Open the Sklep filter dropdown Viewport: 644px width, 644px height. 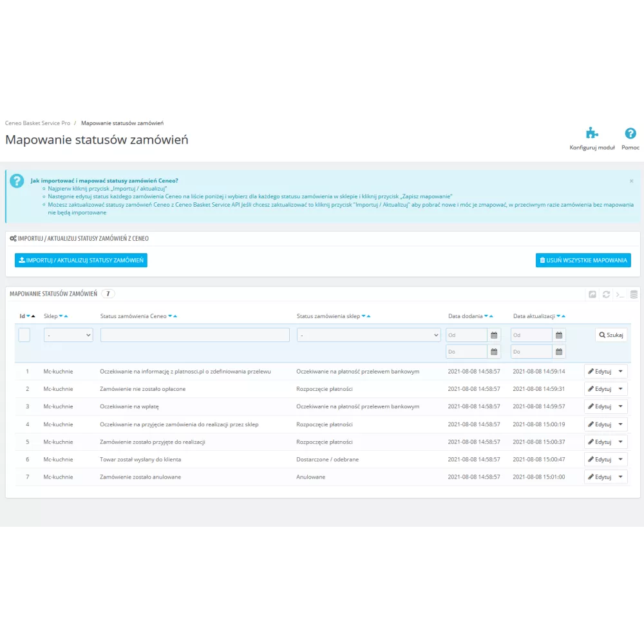(x=68, y=335)
